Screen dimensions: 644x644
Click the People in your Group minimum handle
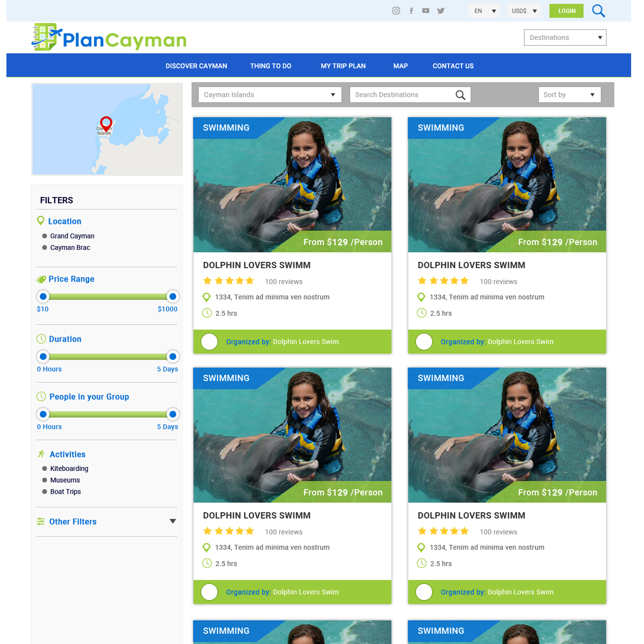[43, 414]
